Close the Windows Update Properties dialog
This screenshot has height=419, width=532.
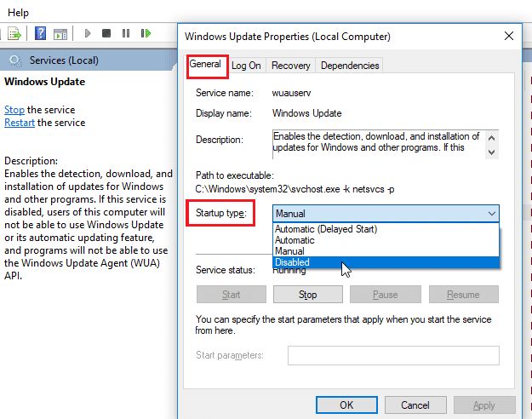coord(509,36)
